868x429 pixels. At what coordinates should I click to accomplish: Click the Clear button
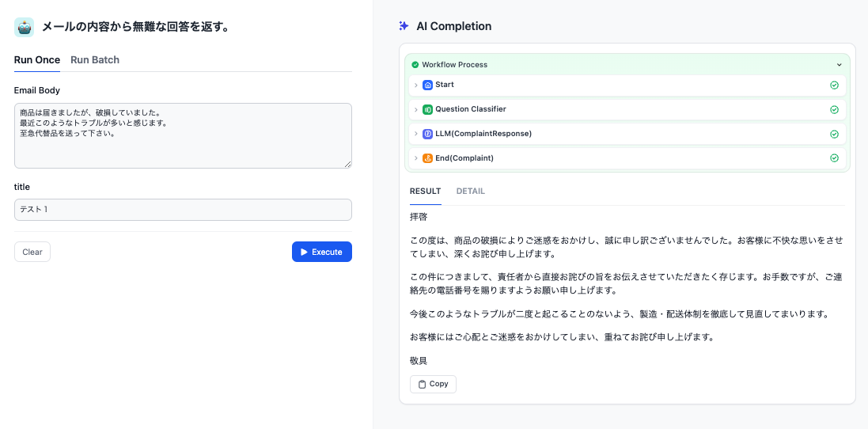[32, 252]
